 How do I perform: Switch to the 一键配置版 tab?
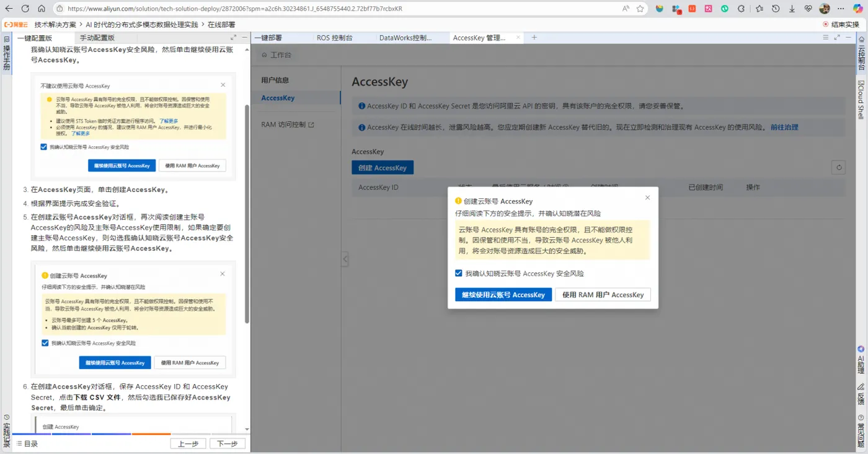pos(35,38)
